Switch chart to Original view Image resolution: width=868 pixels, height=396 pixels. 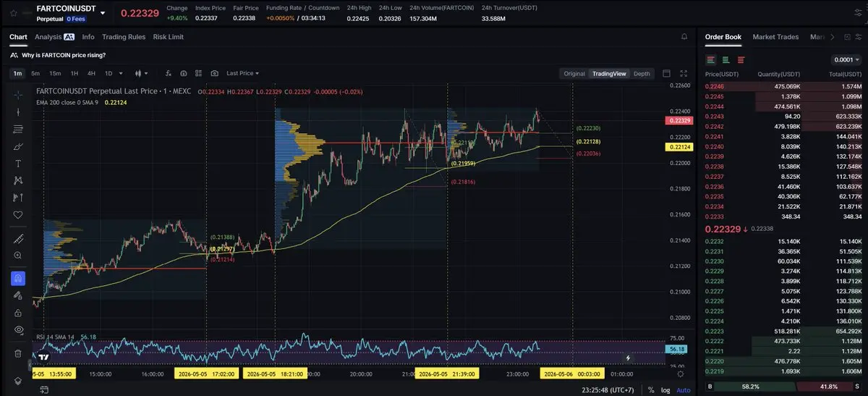[574, 74]
